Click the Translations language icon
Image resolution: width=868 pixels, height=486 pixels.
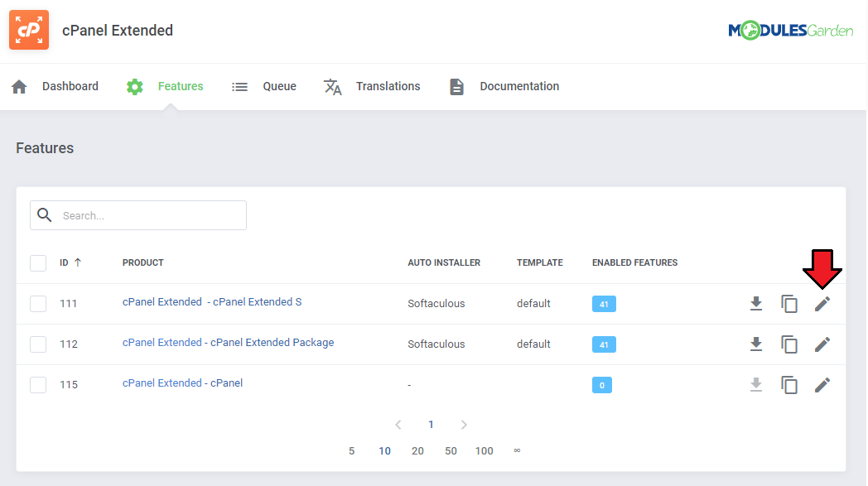[x=333, y=87]
